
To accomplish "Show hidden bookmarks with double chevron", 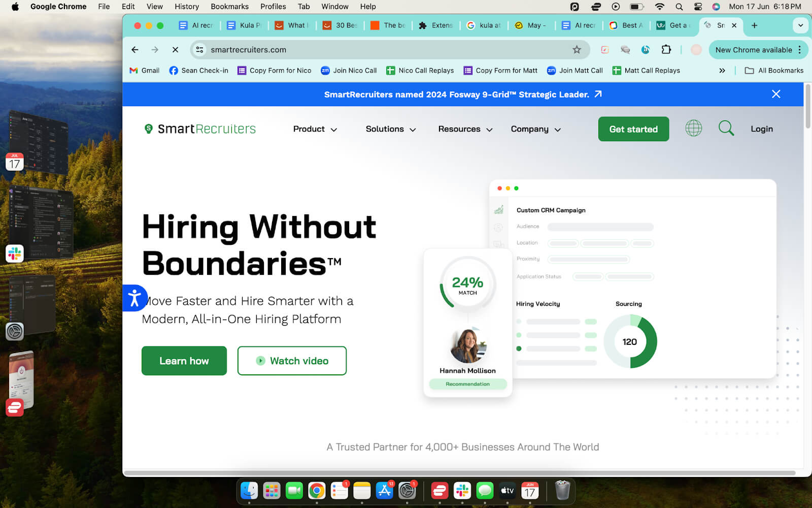I will point(722,71).
